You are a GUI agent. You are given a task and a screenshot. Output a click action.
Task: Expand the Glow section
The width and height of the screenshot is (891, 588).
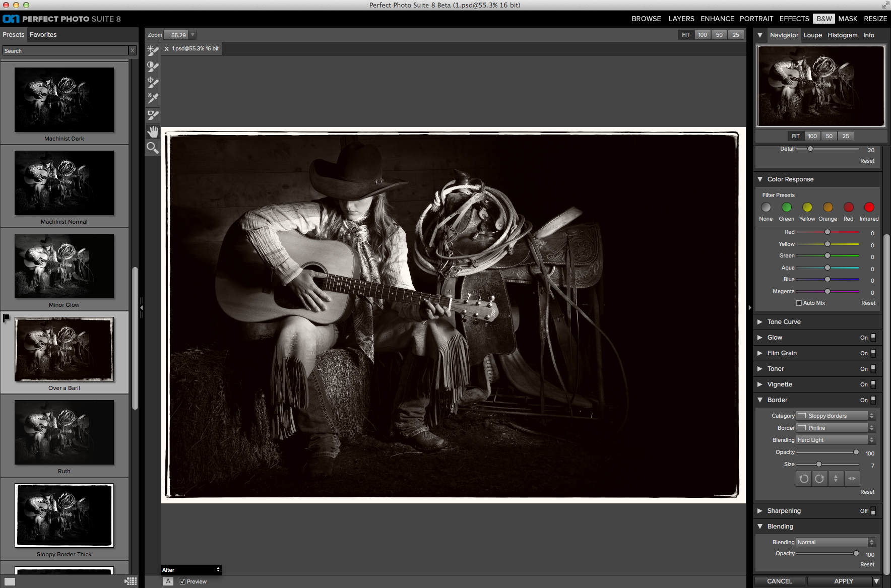click(760, 338)
